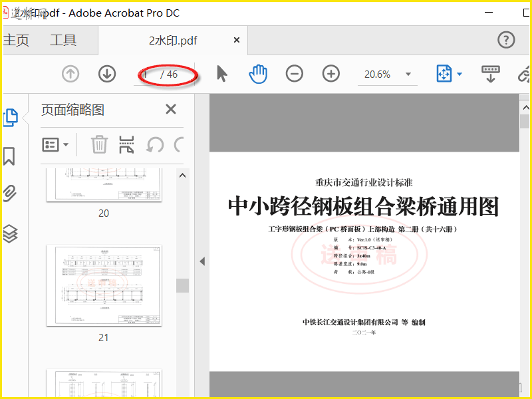Go to previous page with up arrow
The height and width of the screenshot is (399, 532).
70,74
